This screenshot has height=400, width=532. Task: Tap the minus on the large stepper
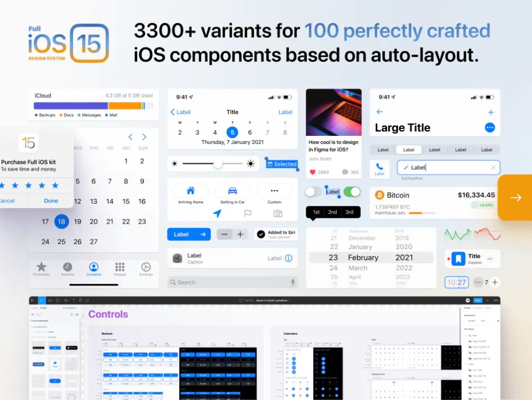coord(224,234)
